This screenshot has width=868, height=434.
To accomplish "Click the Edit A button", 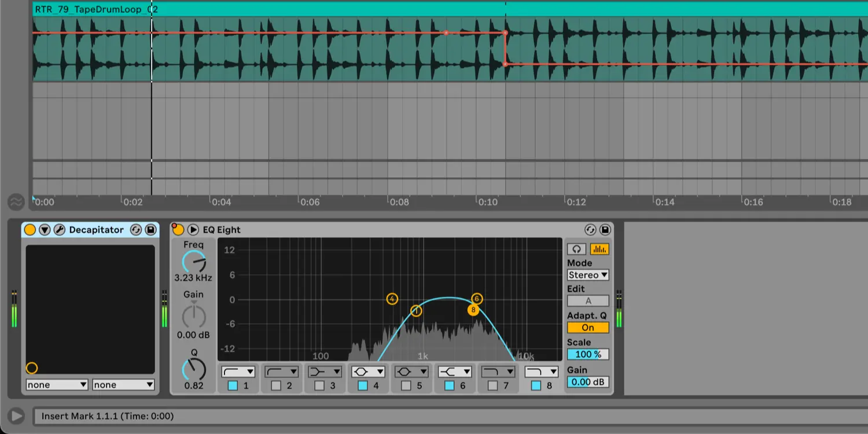I will click(588, 301).
